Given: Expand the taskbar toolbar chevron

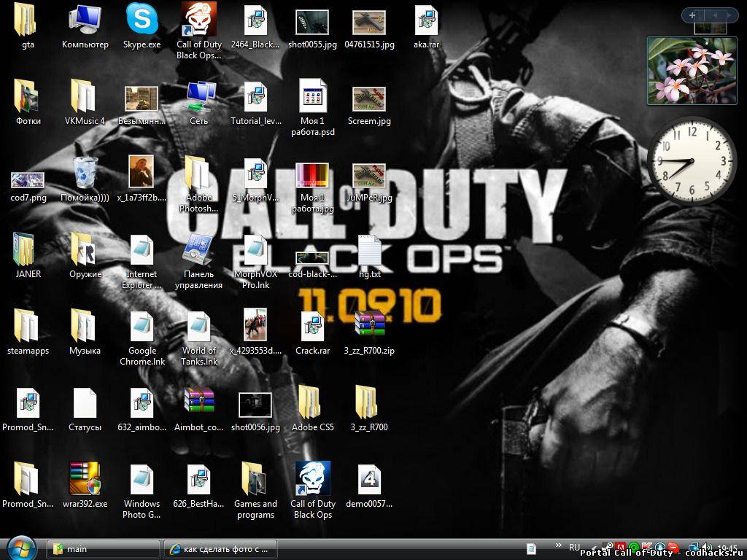Looking at the screenshot, I should pos(558,545).
